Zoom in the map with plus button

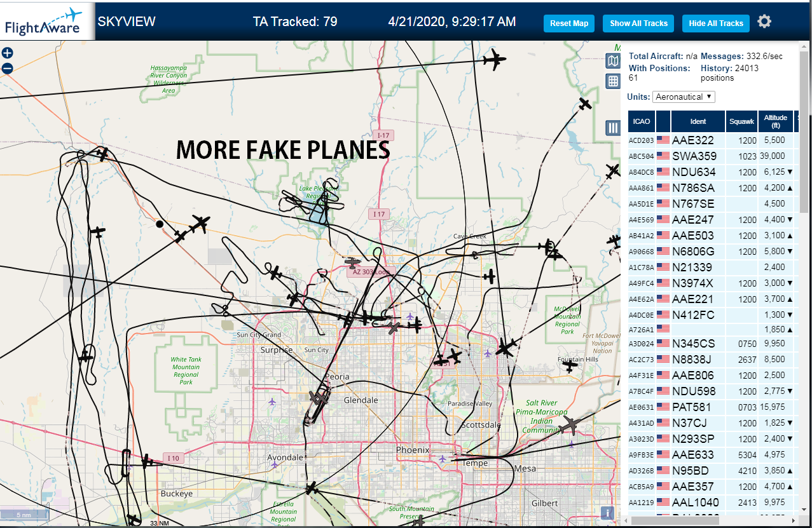click(7, 53)
